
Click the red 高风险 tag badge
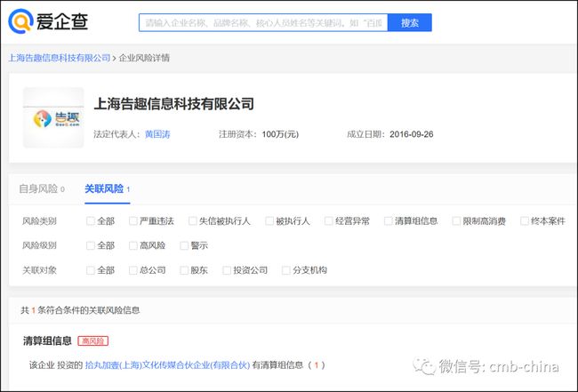[x=92, y=340]
